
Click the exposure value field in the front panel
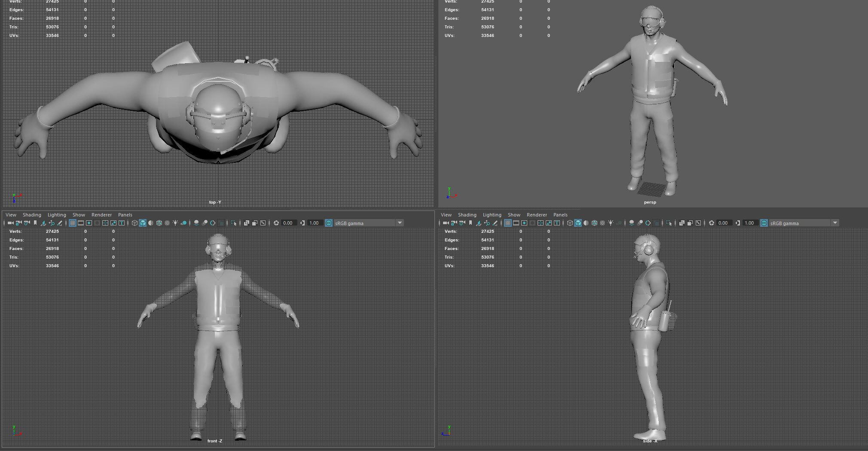[289, 223]
